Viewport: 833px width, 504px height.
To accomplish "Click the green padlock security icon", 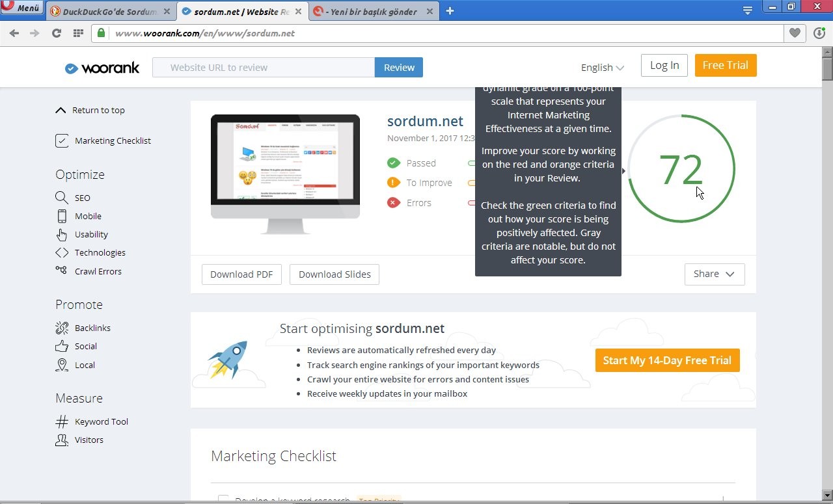I will 101,33.
